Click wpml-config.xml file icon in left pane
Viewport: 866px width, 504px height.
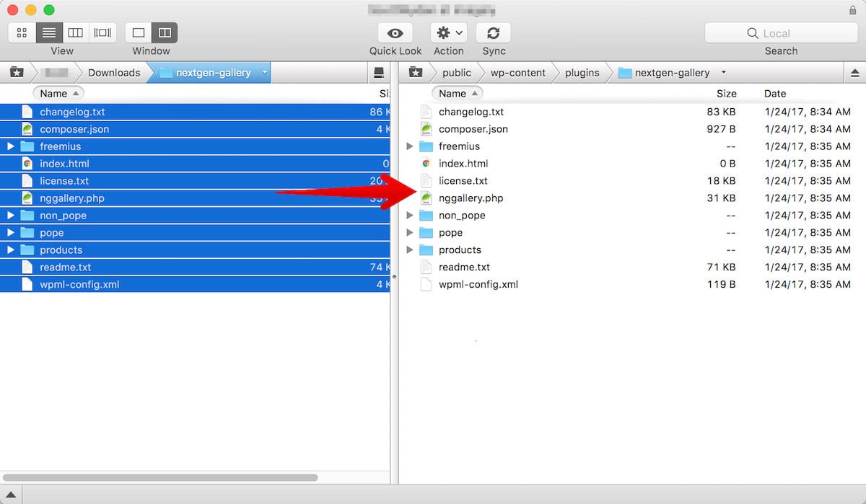pos(27,285)
